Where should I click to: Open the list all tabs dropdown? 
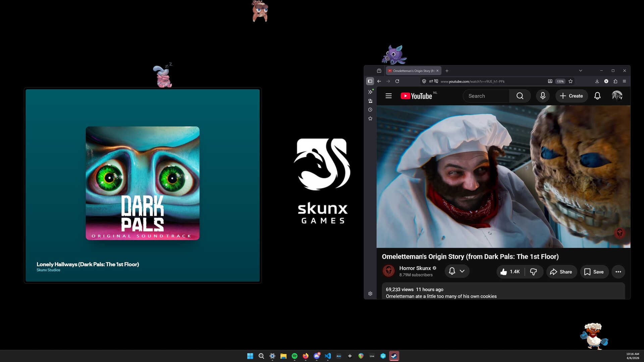tap(581, 71)
